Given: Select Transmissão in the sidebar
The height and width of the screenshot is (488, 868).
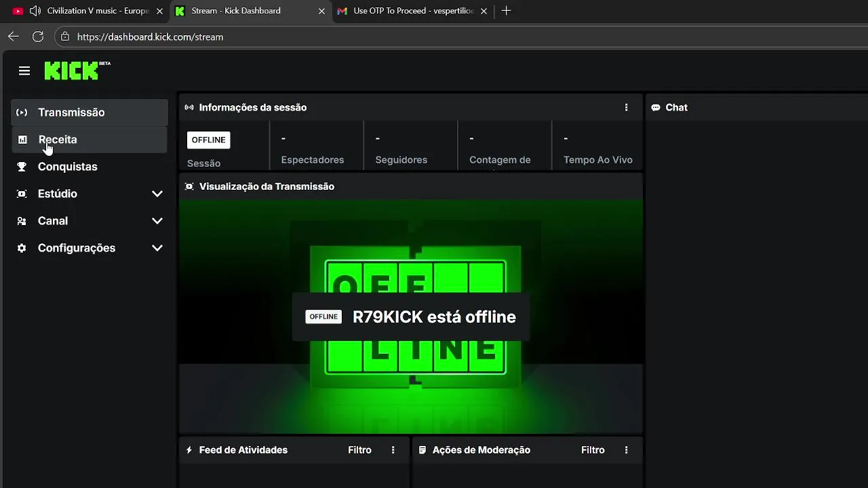Looking at the screenshot, I should click(90, 113).
